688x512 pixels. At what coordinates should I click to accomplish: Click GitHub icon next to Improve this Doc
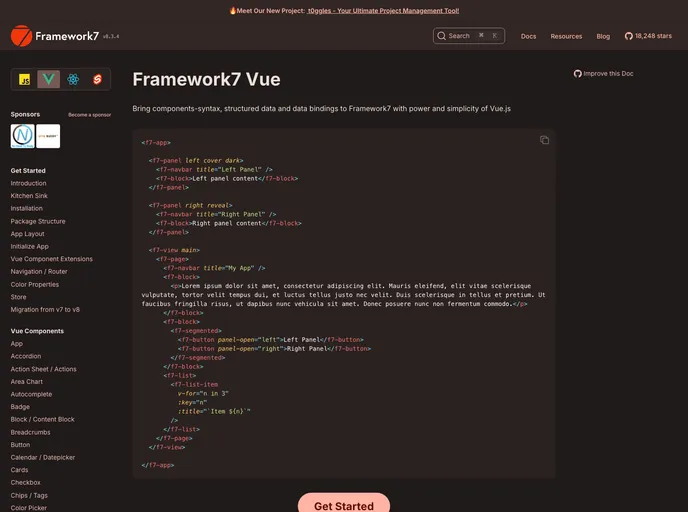pos(577,74)
